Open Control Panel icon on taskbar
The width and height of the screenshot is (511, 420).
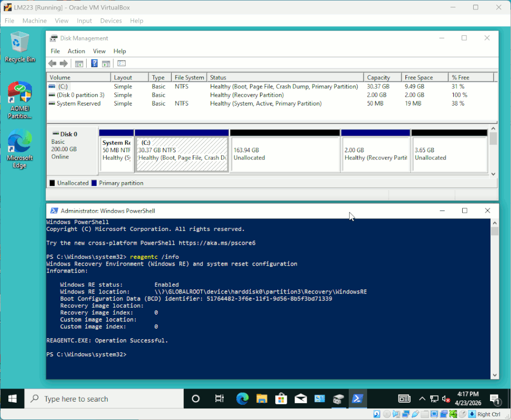(320, 398)
